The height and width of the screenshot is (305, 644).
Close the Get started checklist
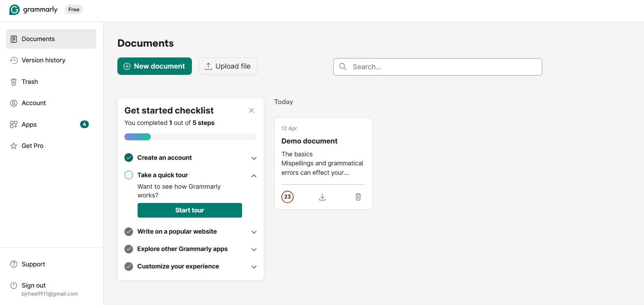251,110
